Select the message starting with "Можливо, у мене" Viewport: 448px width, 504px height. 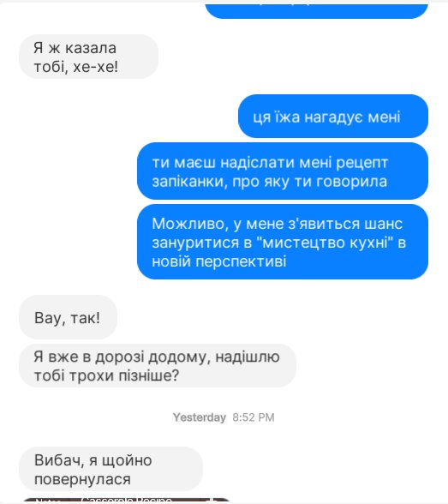283,242
